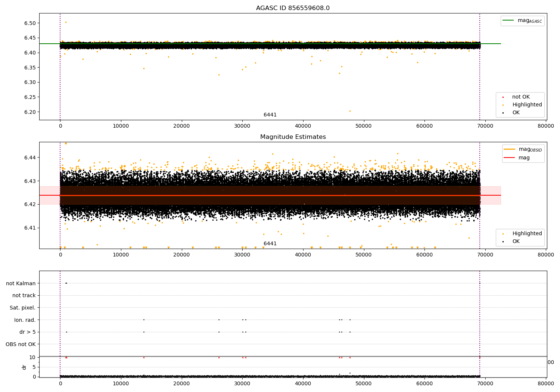Click 'Highlighted' in the top plot legend
The height and width of the screenshot is (392, 560).
[x=527, y=105]
